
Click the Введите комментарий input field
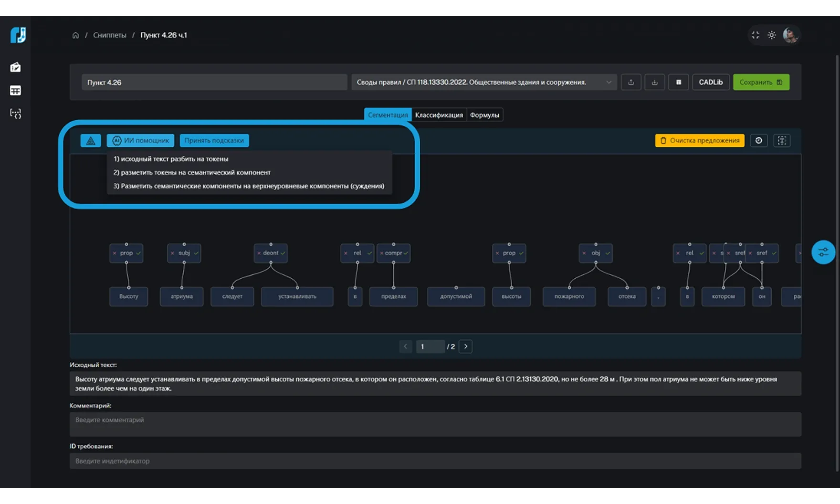pyautogui.click(x=435, y=424)
